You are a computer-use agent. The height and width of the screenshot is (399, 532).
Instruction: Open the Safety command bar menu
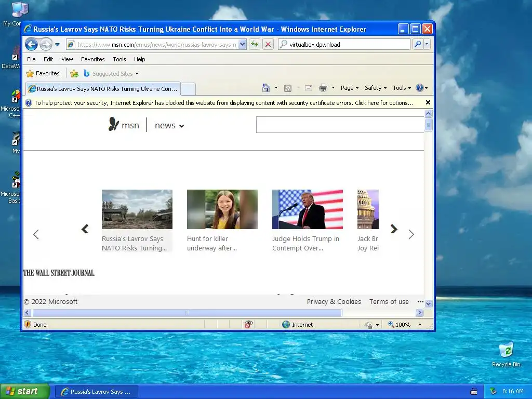coord(376,88)
